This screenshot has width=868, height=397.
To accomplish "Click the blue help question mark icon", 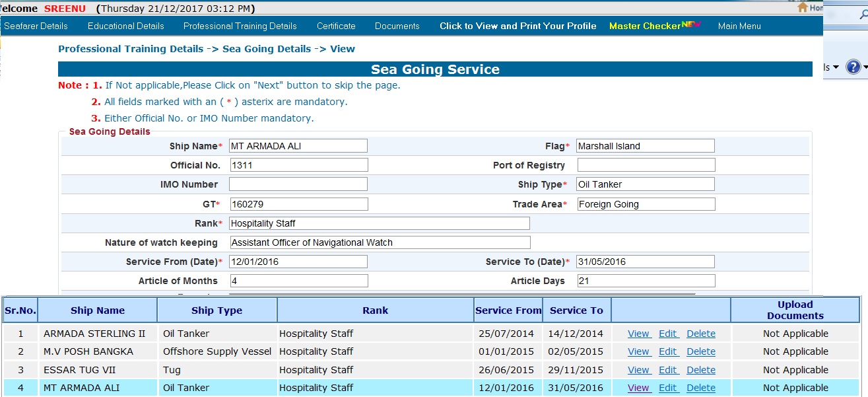I will pyautogui.click(x=853, y=67).
